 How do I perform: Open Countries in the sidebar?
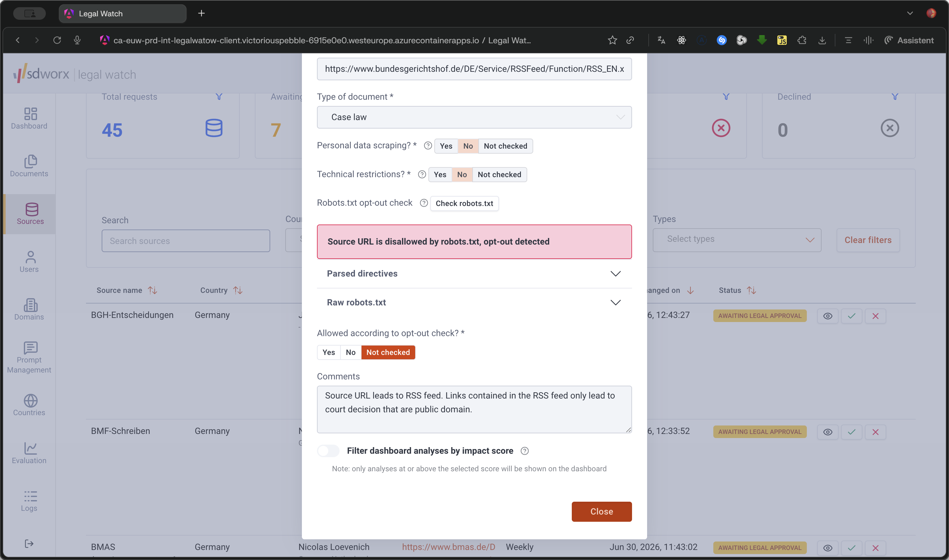pos(29,405)
